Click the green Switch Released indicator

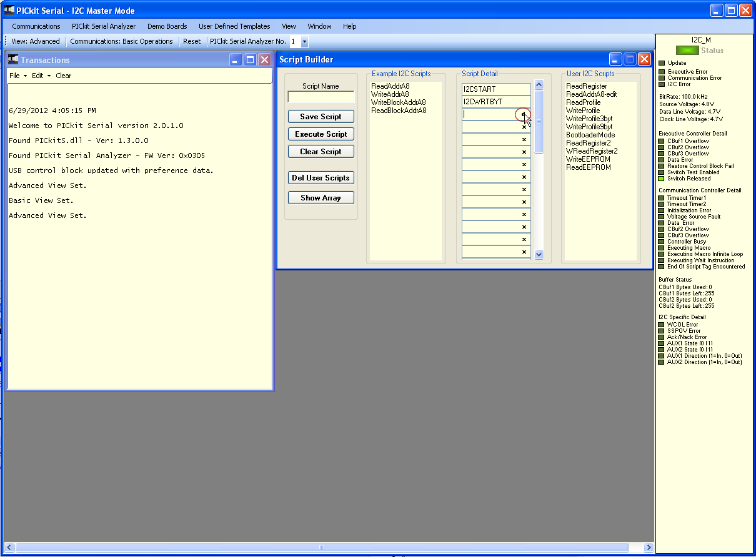(x=662, y=179)
